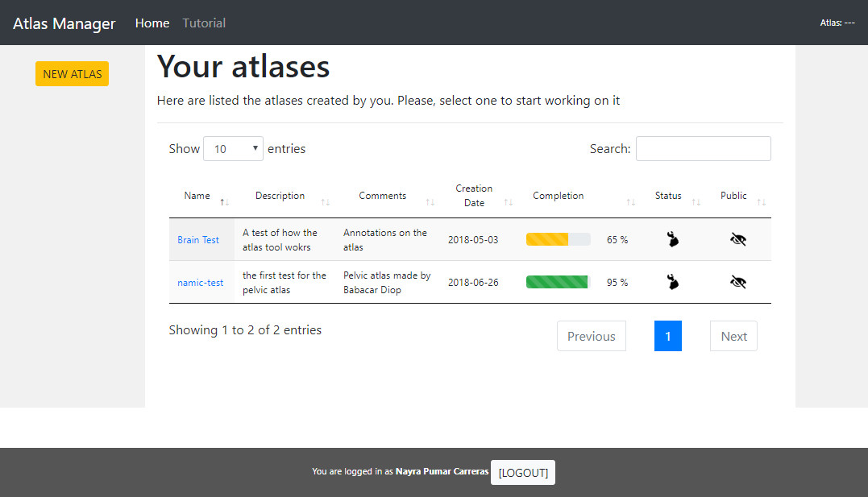Sort table by Completion column arrows
Viewport: 868px width, 497px height.
tap(631, 202)
